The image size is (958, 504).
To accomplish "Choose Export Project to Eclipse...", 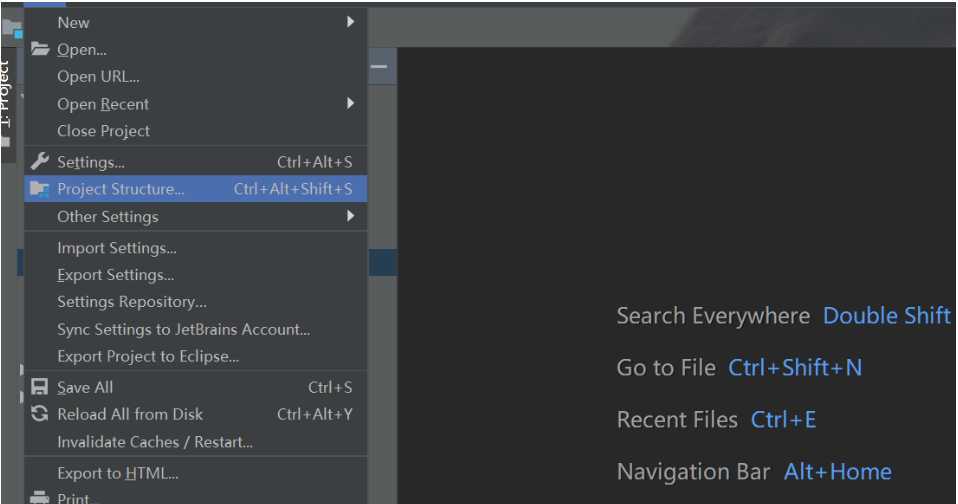I will click(196, 356).
